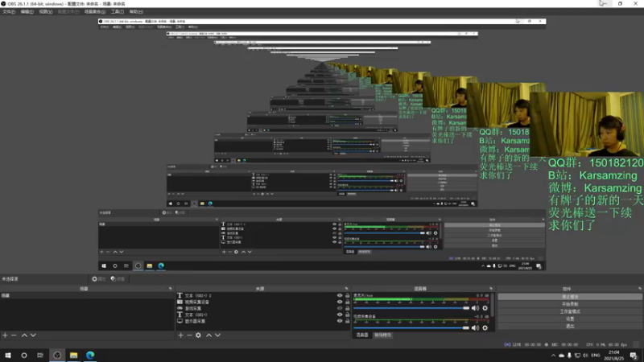Hide the video capture device source
This screenshot has width=644, height=362.
coord(340,302)
